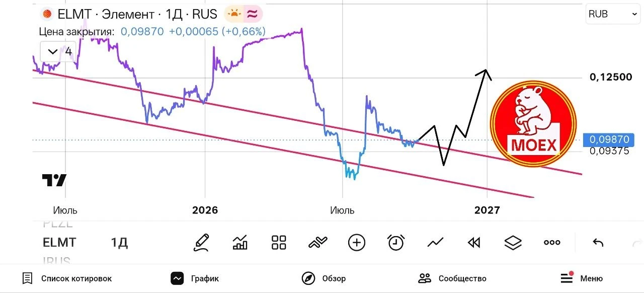Viewport: 644px width, 293px height.
Task: Open the three-dots more options
Action: point(552,243)
